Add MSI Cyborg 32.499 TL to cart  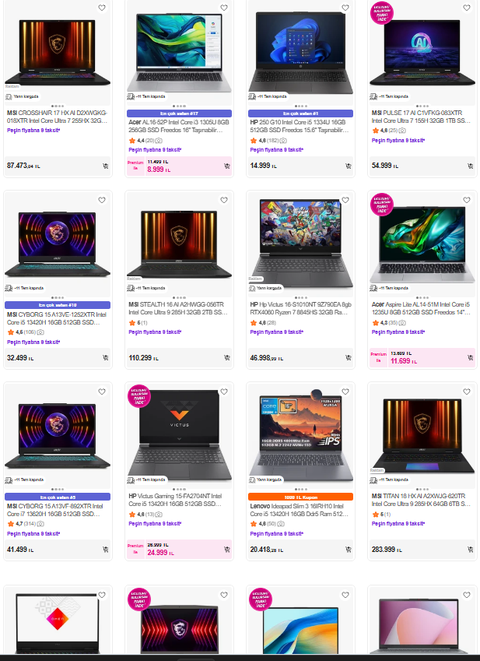tap(105, 358)
